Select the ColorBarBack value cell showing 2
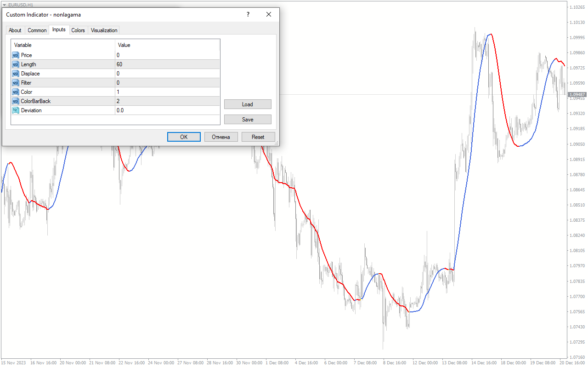588x368 pixels. click(167, 101)
